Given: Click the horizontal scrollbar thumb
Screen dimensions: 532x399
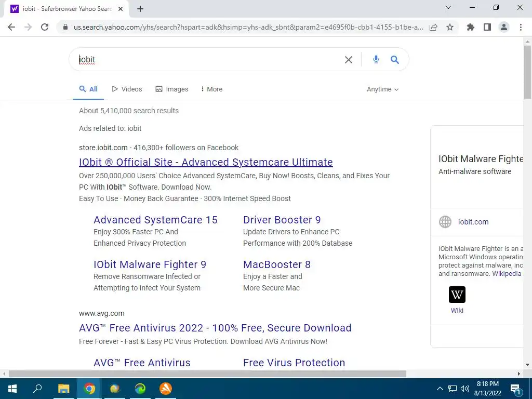Looking at the screenshot, I should [207, 374].
